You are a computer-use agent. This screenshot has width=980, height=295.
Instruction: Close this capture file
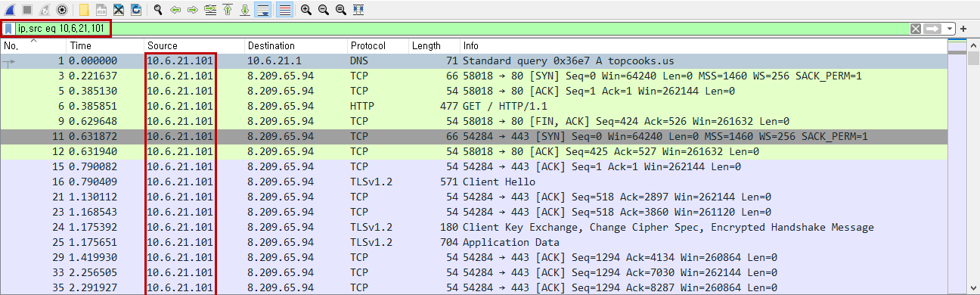tap(119, 10)
